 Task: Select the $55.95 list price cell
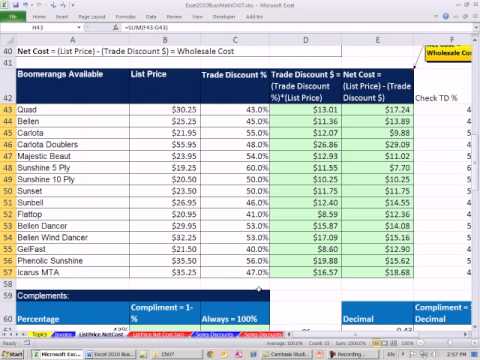point(165,145)
